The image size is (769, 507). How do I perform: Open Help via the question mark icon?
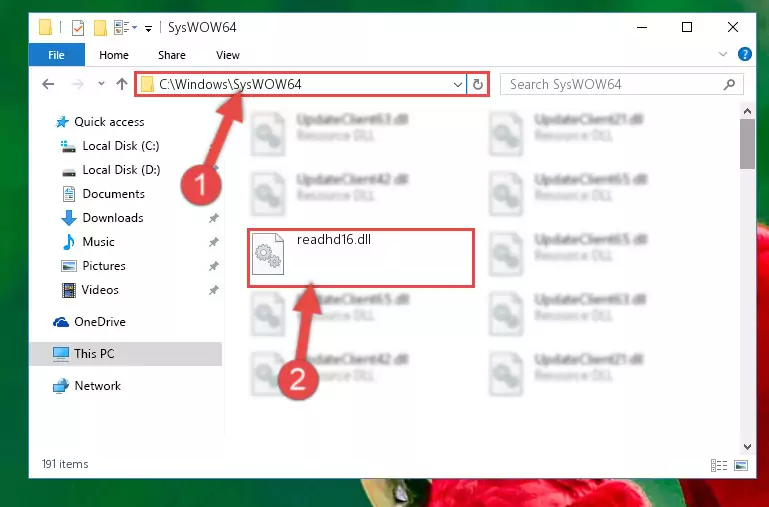point(744,54)
